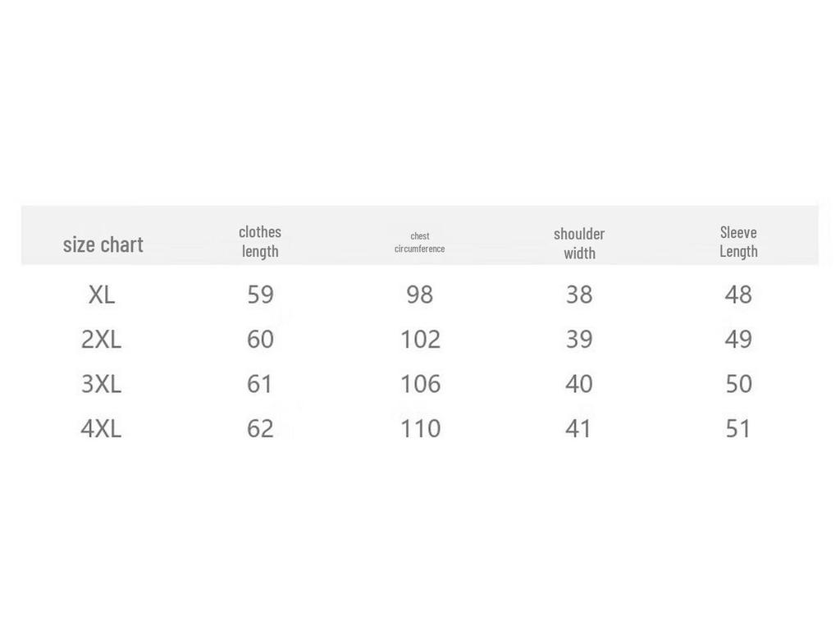Click the 2XL sleeve length value 49
Viewport: 840px width, 630px height.
[738, 339]
